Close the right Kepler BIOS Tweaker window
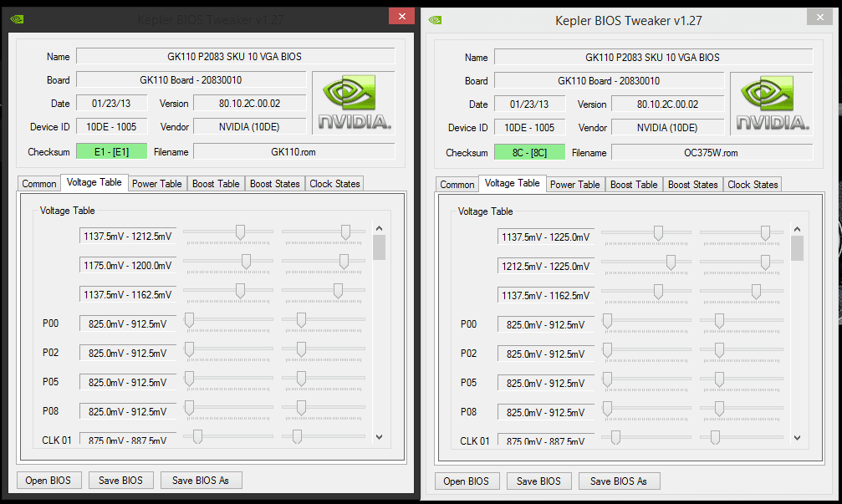The width and height of the screenshot is (842, 504). coord(820,18)
